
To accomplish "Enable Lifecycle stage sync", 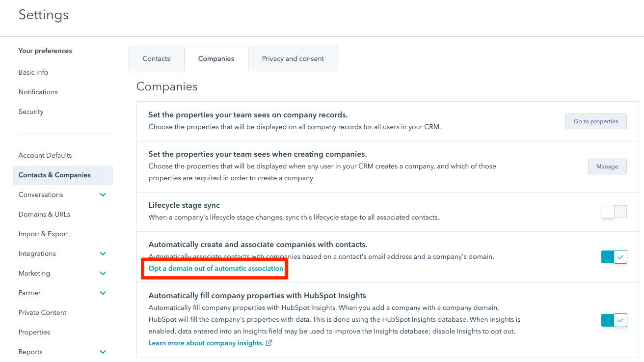I will point(614,211).
